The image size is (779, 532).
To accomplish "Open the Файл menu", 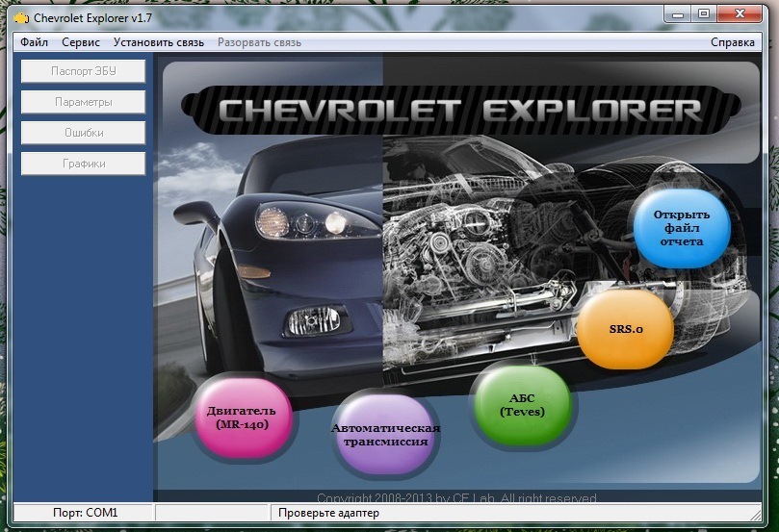I will pos(34,42).
